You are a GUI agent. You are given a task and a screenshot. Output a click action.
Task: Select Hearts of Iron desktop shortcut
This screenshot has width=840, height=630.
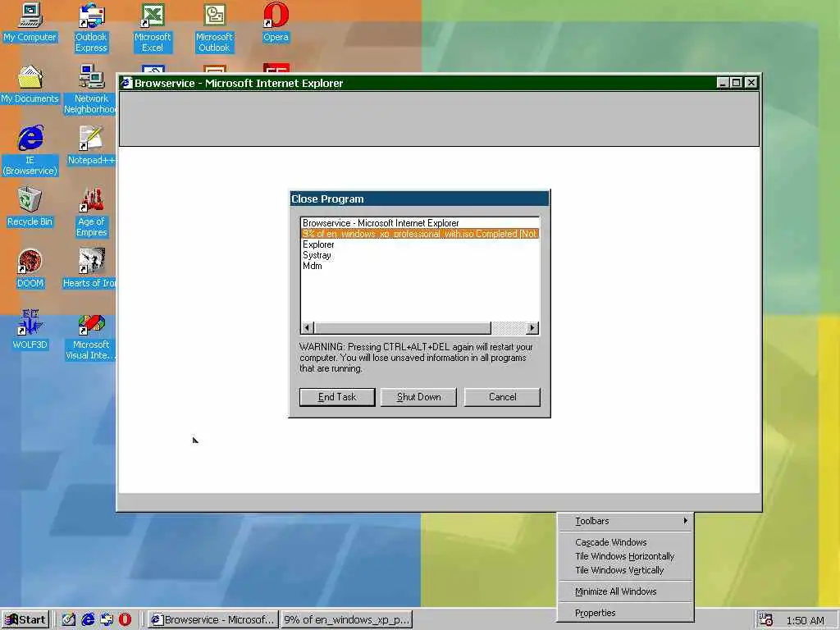pyautogui.click(x=90, y=269)
